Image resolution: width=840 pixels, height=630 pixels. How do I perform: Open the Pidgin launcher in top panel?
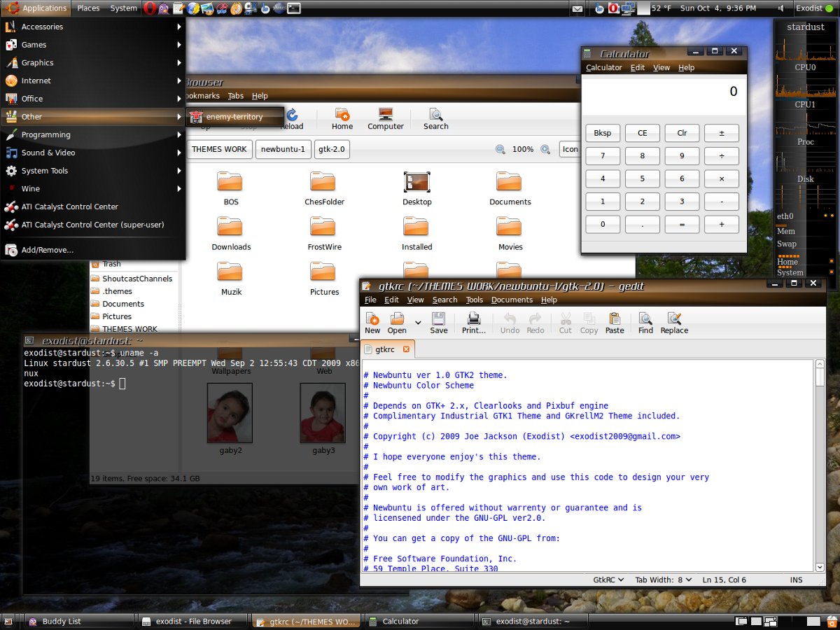164,8
